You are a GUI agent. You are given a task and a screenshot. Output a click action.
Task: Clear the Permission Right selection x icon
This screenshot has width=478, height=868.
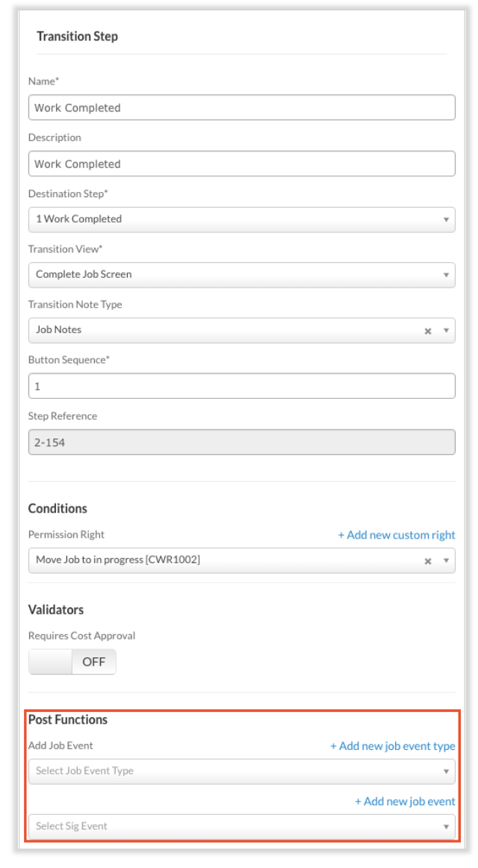pos(428,561)
